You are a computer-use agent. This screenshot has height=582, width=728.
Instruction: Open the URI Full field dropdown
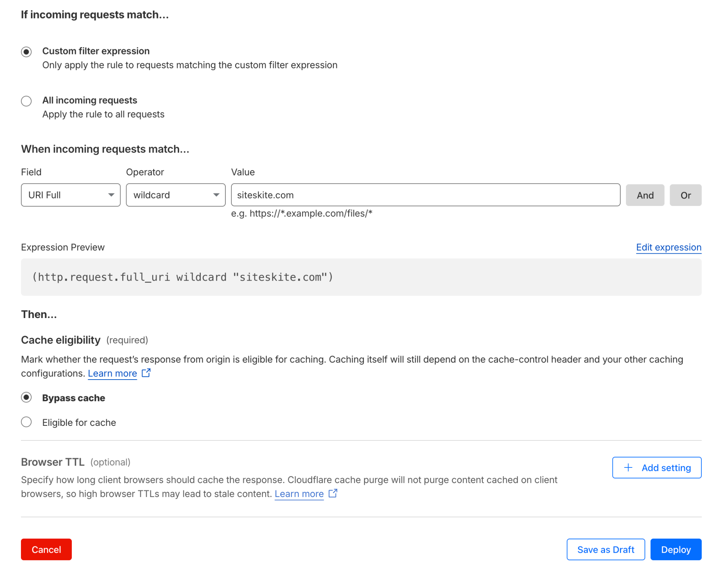click(71, 195)
